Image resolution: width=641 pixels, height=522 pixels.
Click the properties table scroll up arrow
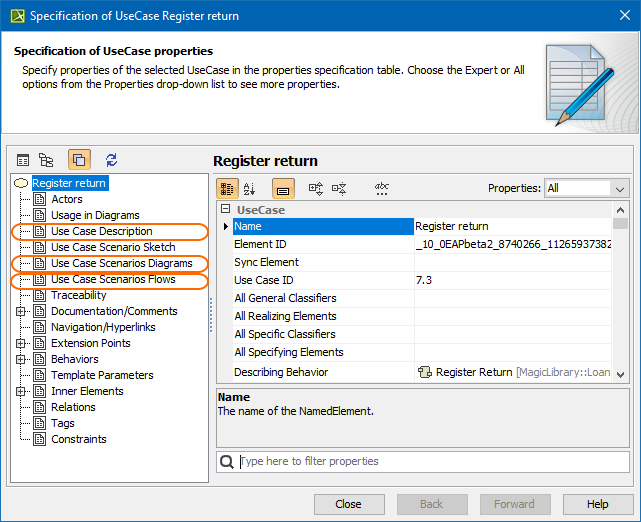620,210
